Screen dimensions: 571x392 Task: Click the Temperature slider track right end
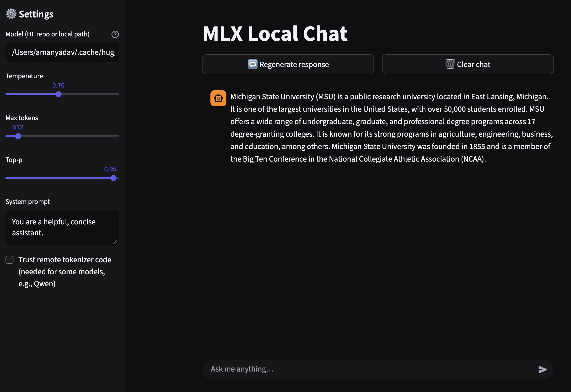coord(117,94)
